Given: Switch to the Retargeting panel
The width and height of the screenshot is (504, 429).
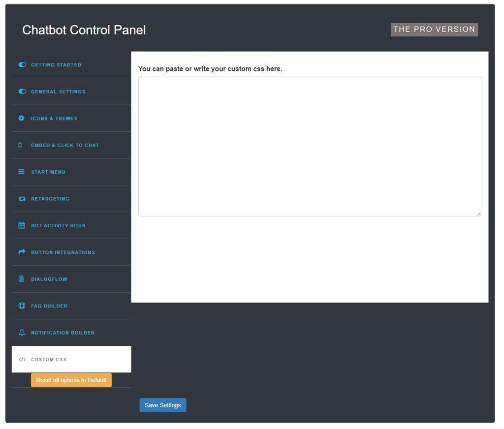Looking at the screenshot, I should click(51, 198).
